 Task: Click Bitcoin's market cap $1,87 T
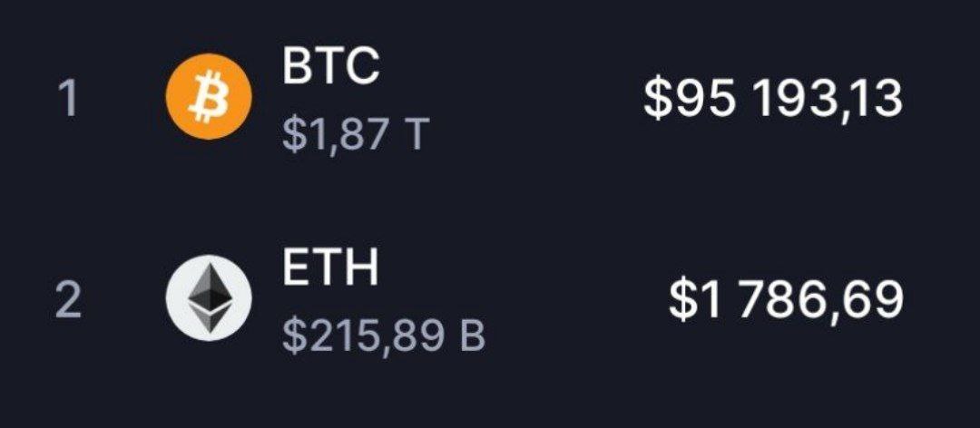tap(356, 135)
